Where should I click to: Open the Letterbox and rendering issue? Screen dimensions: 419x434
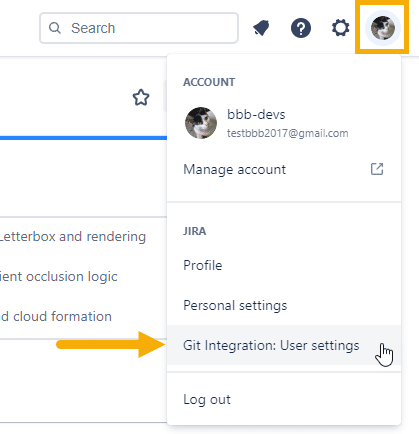[73, 237]
